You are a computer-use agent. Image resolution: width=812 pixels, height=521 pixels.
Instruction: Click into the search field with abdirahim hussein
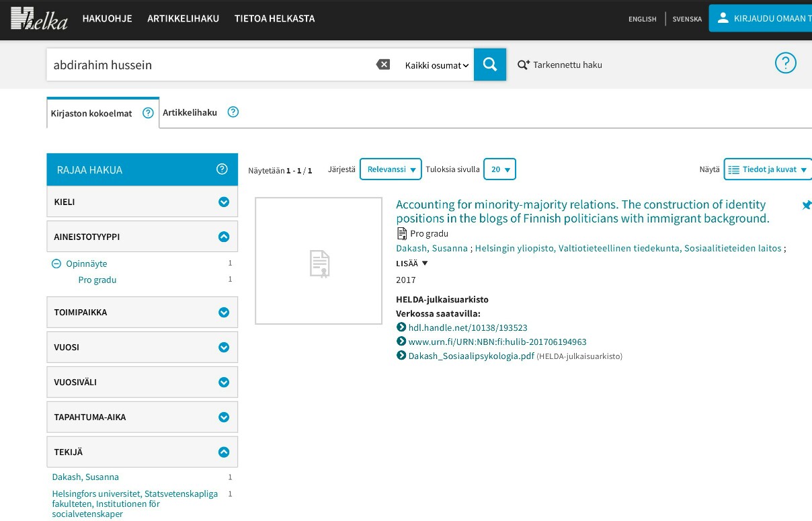tap(208, 65)
